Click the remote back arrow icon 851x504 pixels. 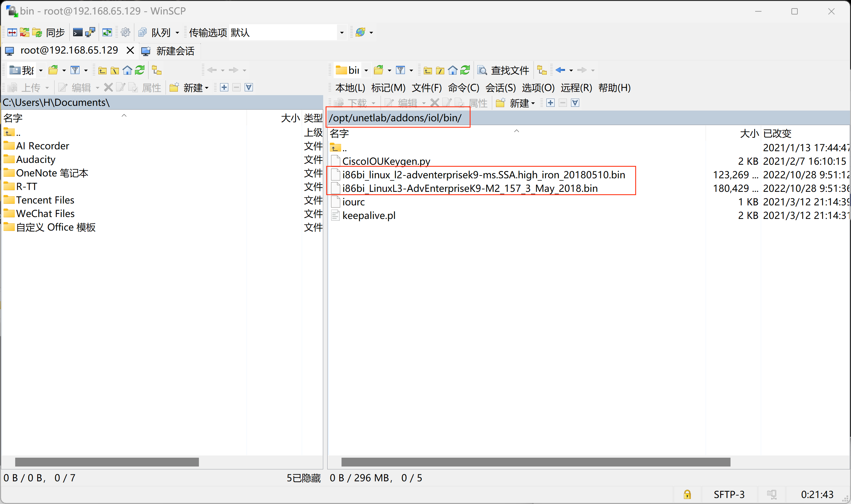pos(560,70)
